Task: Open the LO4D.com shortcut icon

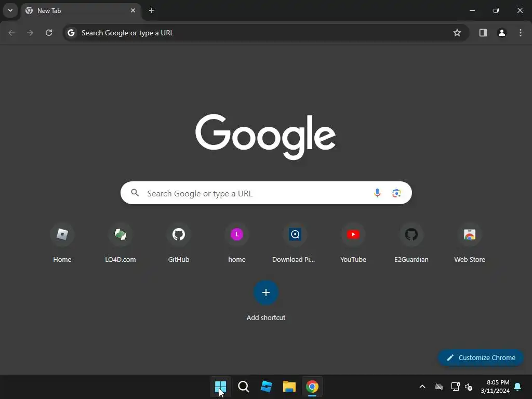Action: click(x=121, y=234)
